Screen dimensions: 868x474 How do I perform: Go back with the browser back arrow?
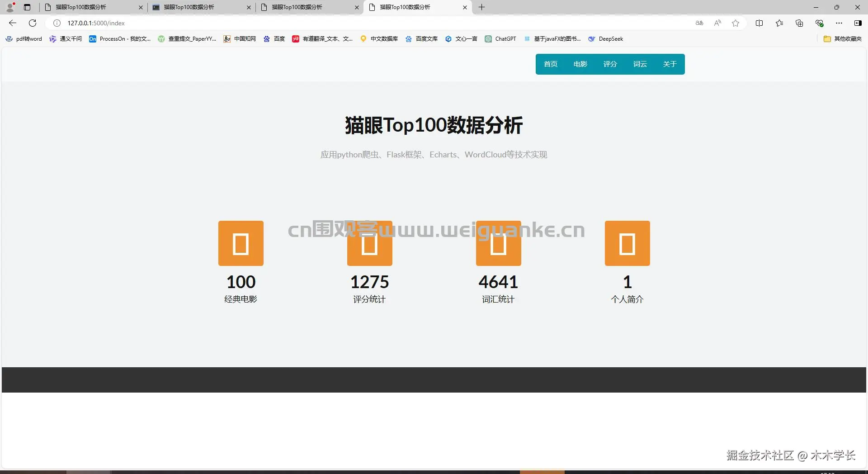13,23
